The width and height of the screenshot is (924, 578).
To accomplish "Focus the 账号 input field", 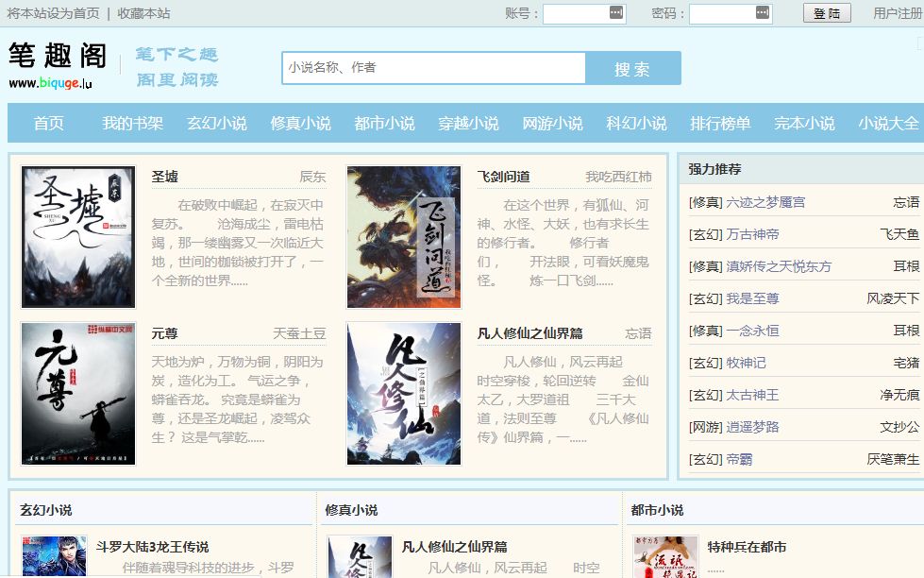I will coord(584,13).
